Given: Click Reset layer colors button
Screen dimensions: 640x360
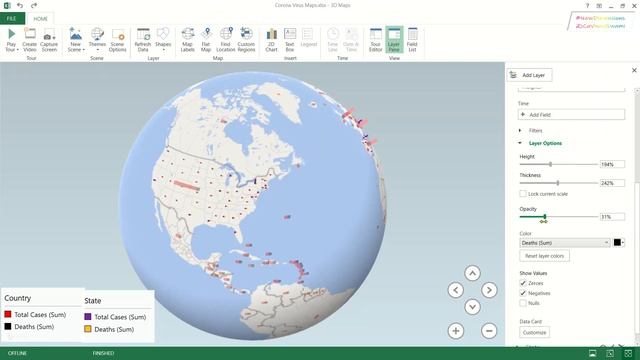Looking at the screenshot, I should pos(544,256).
